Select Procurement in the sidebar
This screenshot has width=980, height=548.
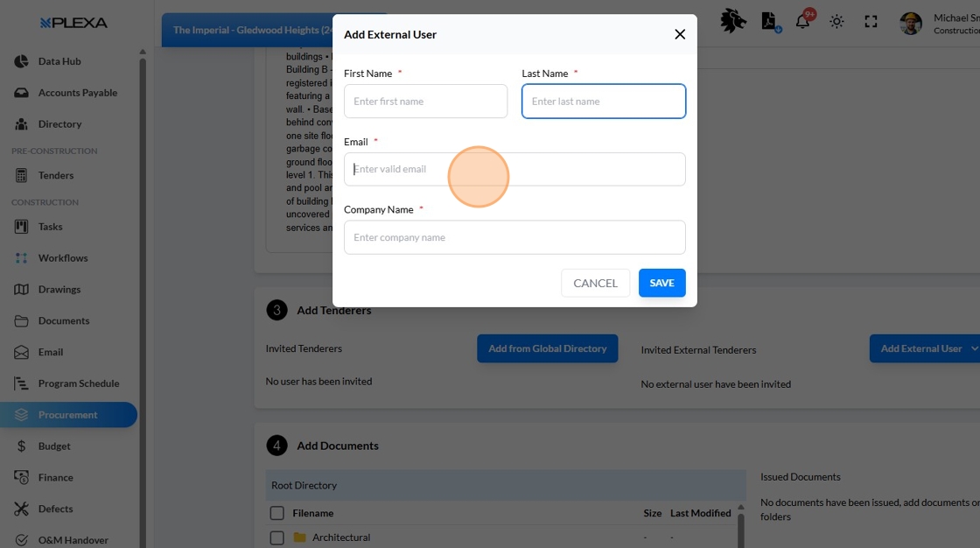tap(67, 415)
